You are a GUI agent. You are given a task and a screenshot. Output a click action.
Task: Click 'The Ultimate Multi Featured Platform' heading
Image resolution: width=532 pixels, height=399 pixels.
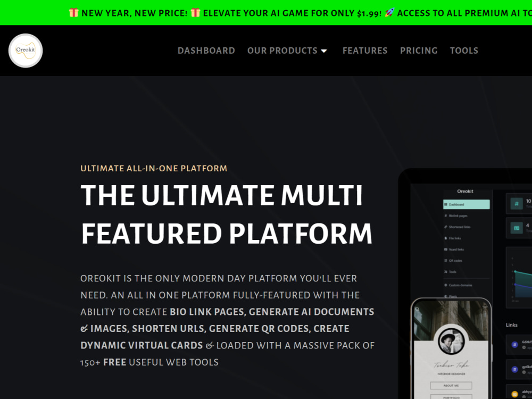226,214
